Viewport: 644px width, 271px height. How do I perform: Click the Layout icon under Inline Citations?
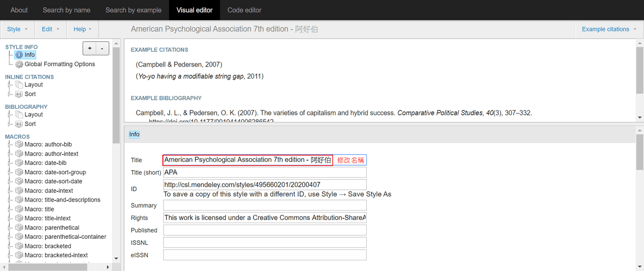pos(19,85)
